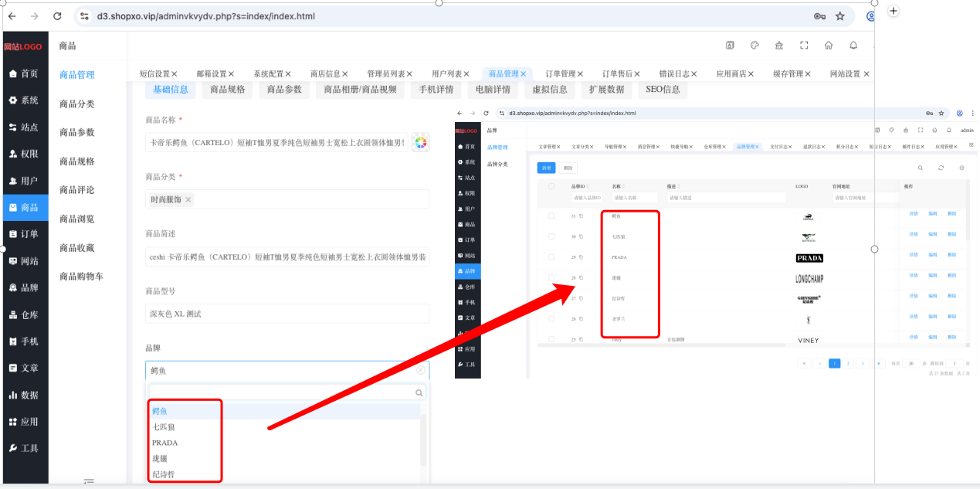Tick the checkbox for brand ID 31 in inset
The image size is (980, 489).
tap(551, 216)
